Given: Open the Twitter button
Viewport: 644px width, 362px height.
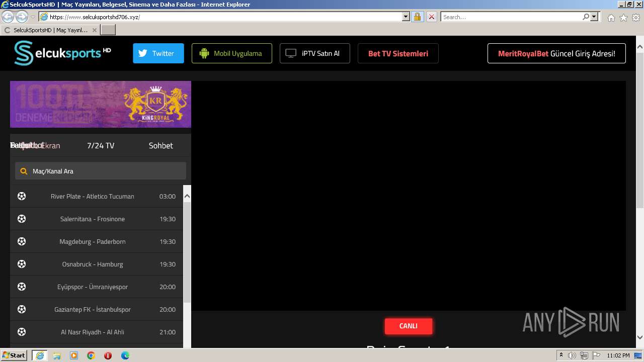Looking at the screenshot, I should [158, 53].
